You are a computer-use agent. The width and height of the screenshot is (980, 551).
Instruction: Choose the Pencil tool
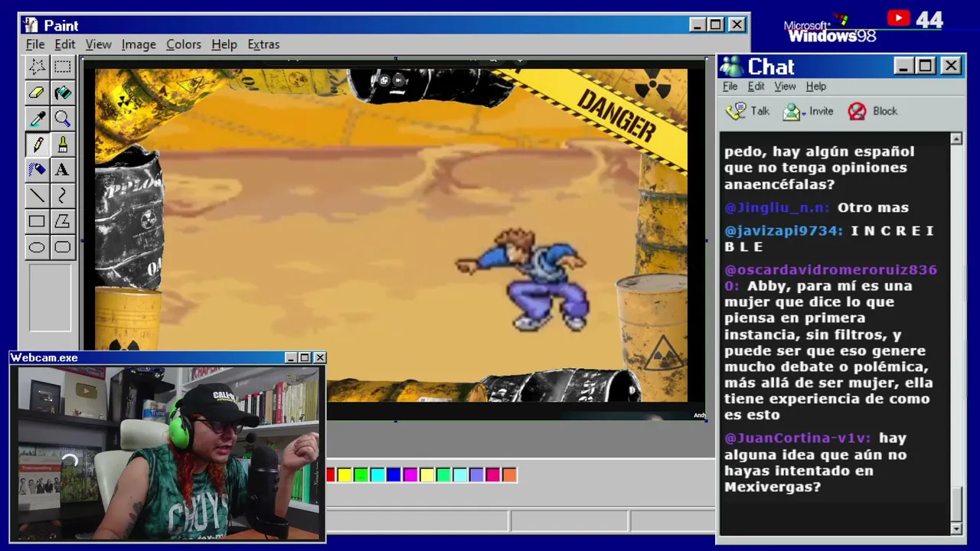37,145
